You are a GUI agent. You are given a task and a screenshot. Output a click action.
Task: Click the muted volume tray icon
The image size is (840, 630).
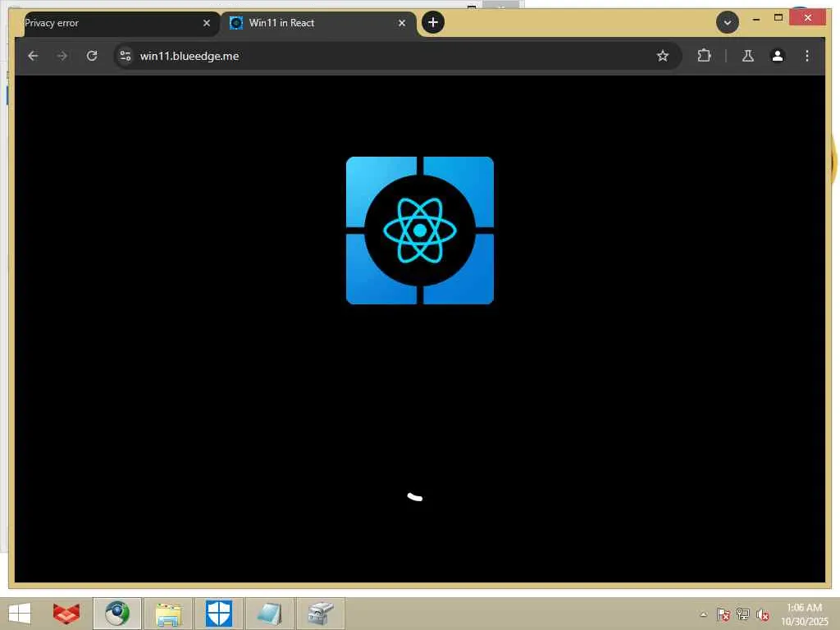(762, 614)
